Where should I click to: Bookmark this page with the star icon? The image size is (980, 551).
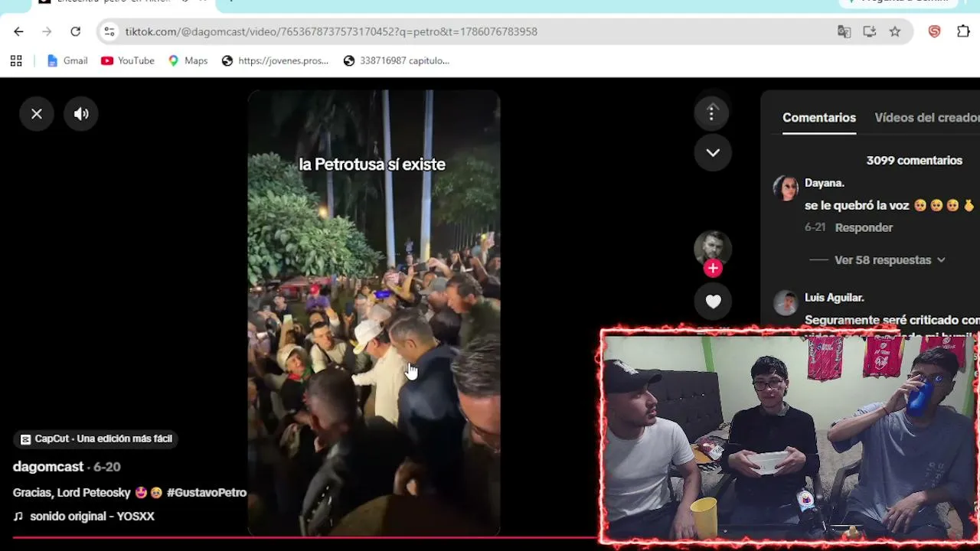tap(894, 31)
